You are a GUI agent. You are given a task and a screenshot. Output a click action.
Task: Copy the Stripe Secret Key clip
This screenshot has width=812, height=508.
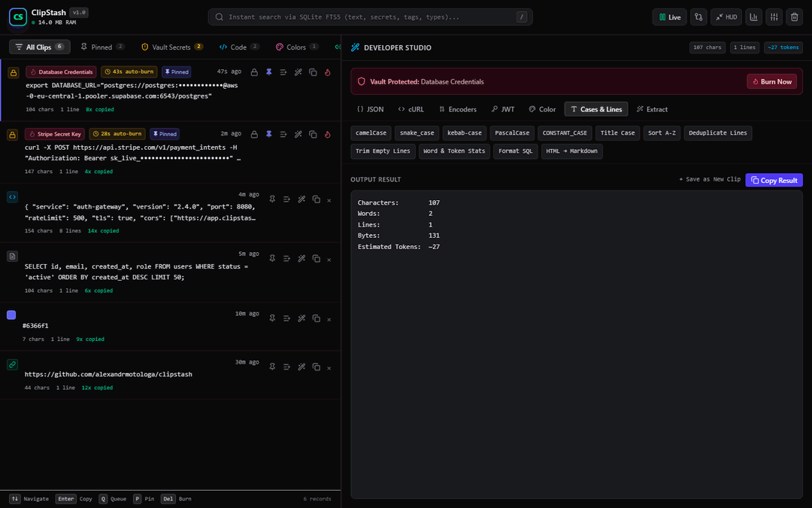point(313,134)
